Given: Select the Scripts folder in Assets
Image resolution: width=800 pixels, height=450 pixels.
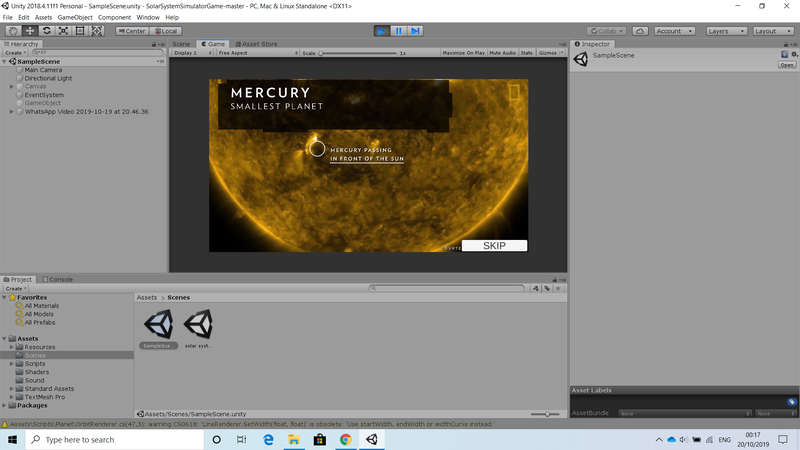Looking at the screenshot, I should [x=35, y=364].
